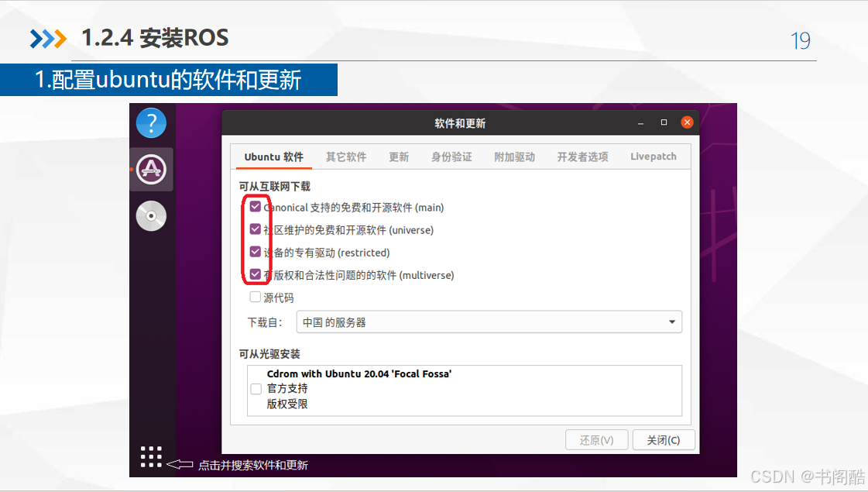Toggle the universe community software checkbox
This screenshot has height=492, width=868.
(x=256, y=229)
